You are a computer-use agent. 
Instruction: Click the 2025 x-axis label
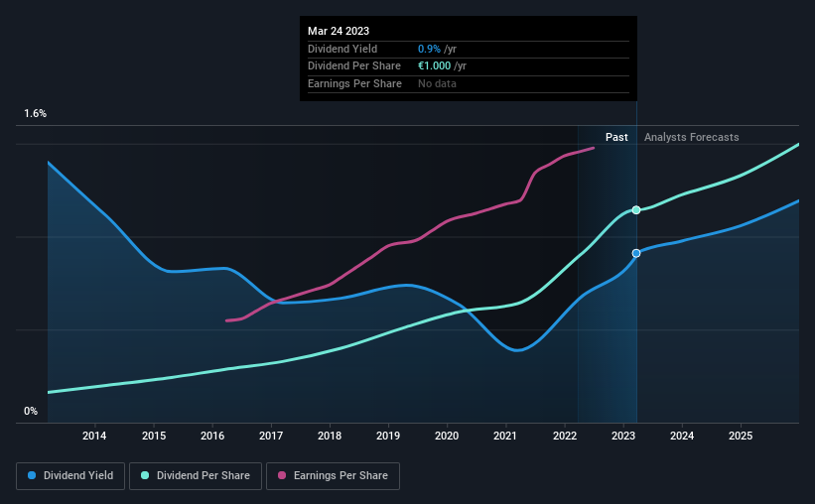(741, 436)
